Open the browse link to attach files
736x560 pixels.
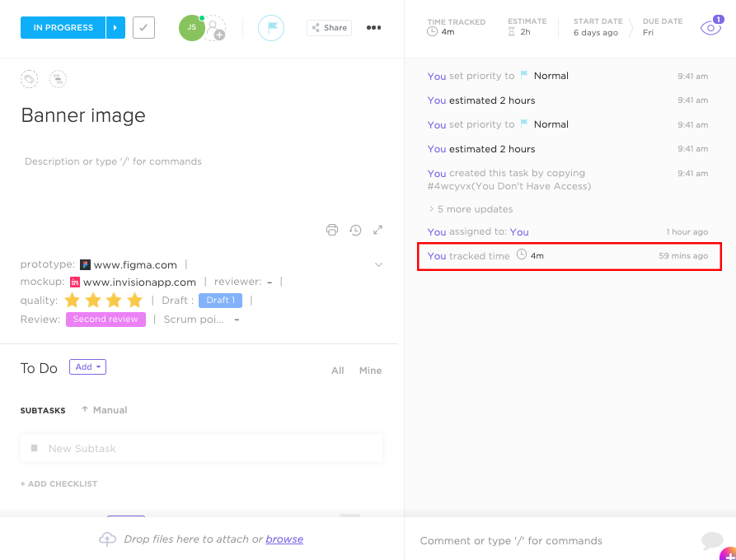(x=284, y=539)
